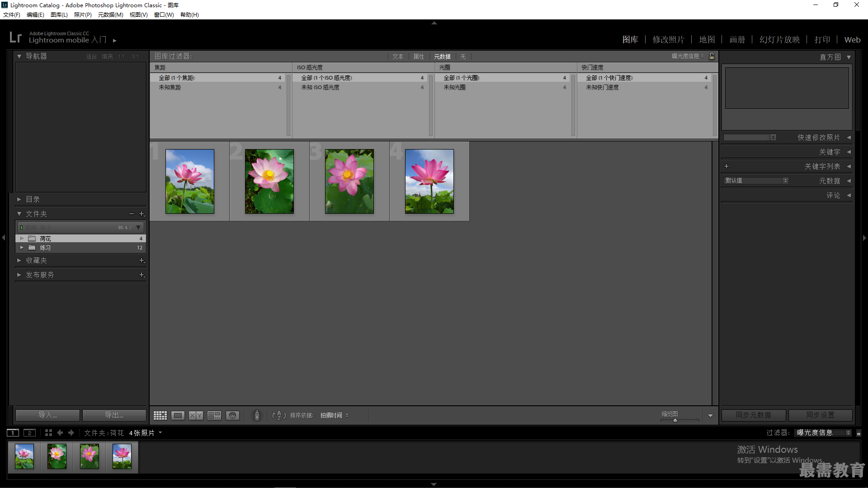
Task: Hide top module panel arrow
Action: click(x=434, y=23)
